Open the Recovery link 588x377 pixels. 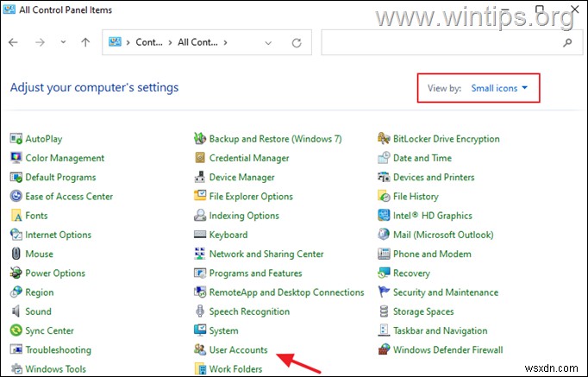coord(411,273)
